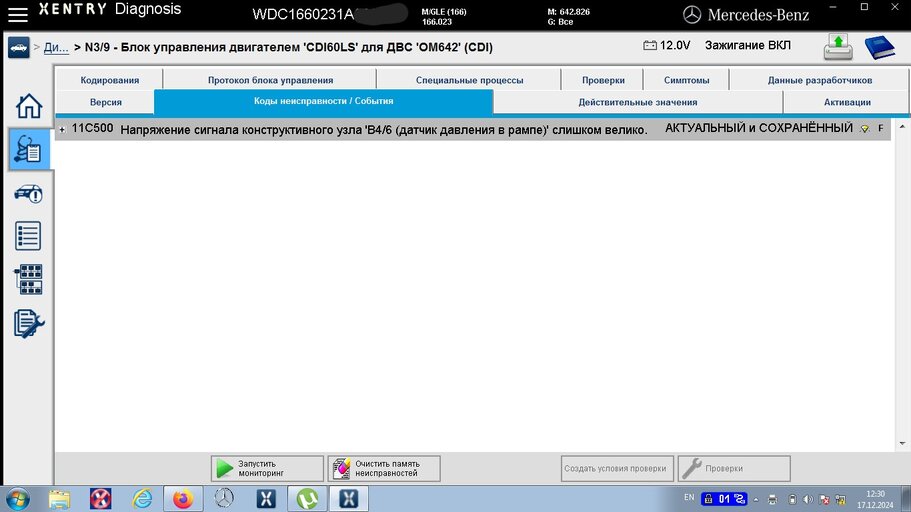Follow the Ди... breadcrumb link
911x512 pixels.
click(x=56, y=48)
